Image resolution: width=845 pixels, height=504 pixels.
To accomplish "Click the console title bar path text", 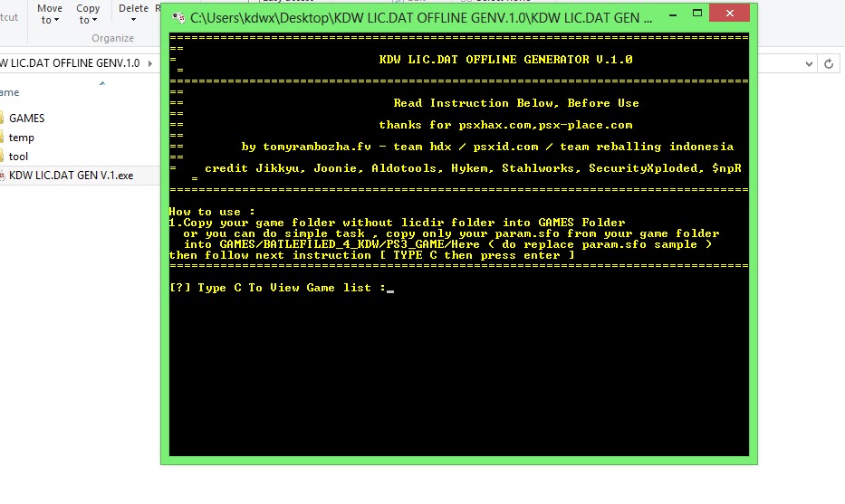I will tap(421, 18).
